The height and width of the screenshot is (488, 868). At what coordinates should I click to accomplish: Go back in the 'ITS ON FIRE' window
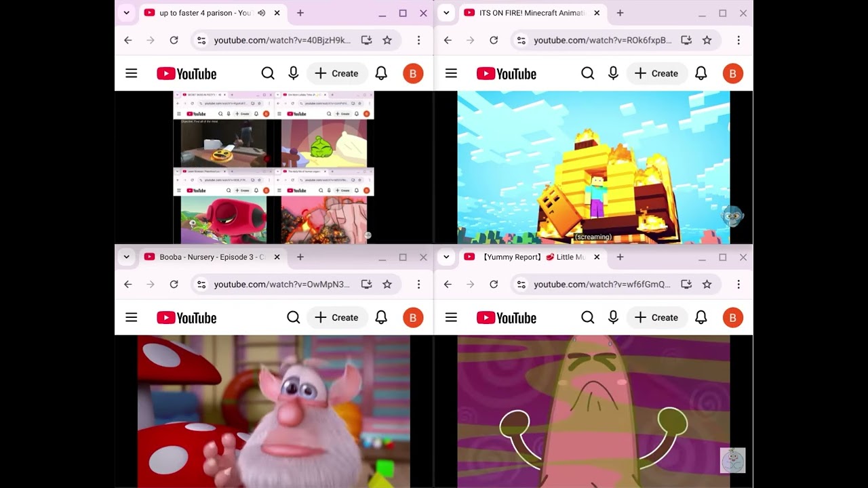click(448, 40)
